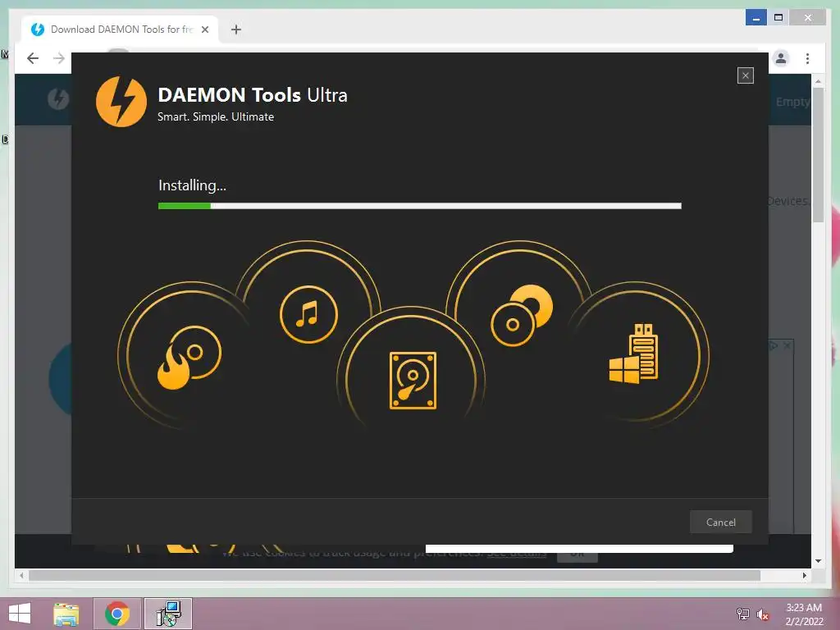Image resolution: width=840 pixels, height=630 pixels.
Task: Click the disc burning flame icon
Action: 189,357
